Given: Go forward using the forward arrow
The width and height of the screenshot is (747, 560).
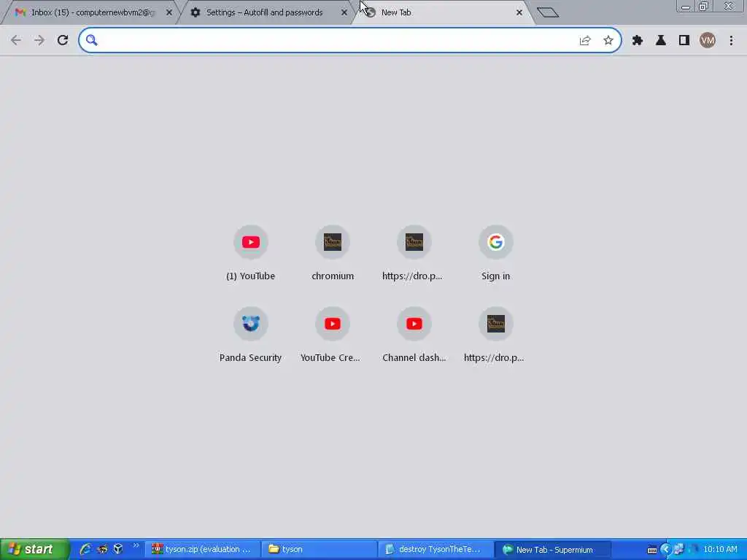Looking at the screenshot, I should [39, 41].
